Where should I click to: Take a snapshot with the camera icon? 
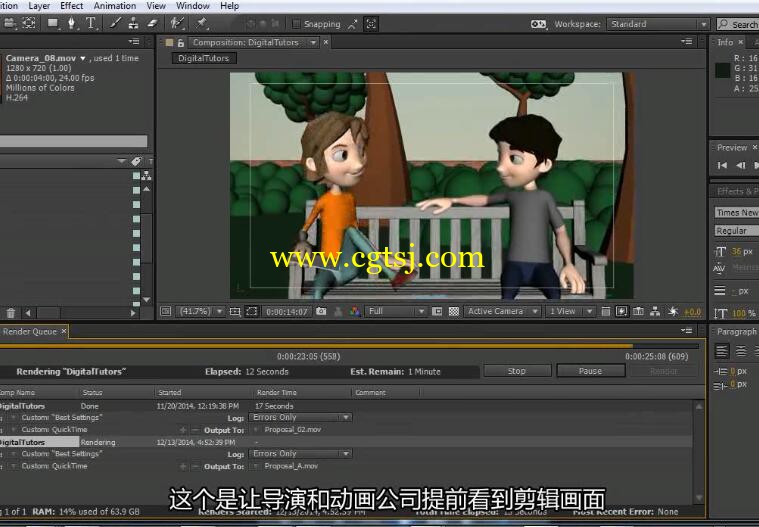(x=321, y=311)
